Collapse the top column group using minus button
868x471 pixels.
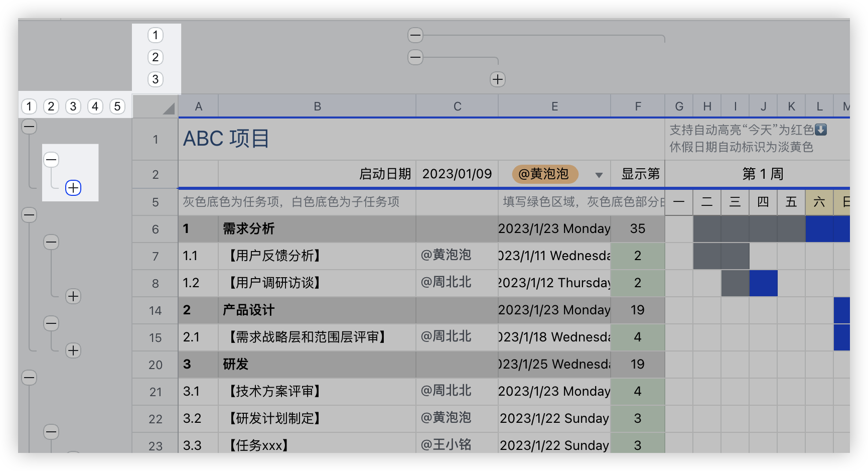point(415,35)
